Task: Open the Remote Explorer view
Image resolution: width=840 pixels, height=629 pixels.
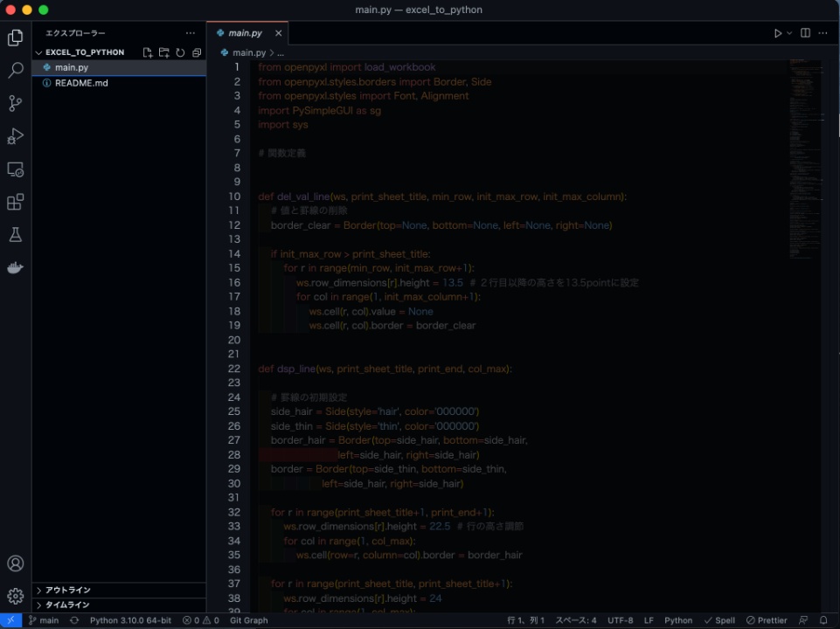Action: point(15,169)
